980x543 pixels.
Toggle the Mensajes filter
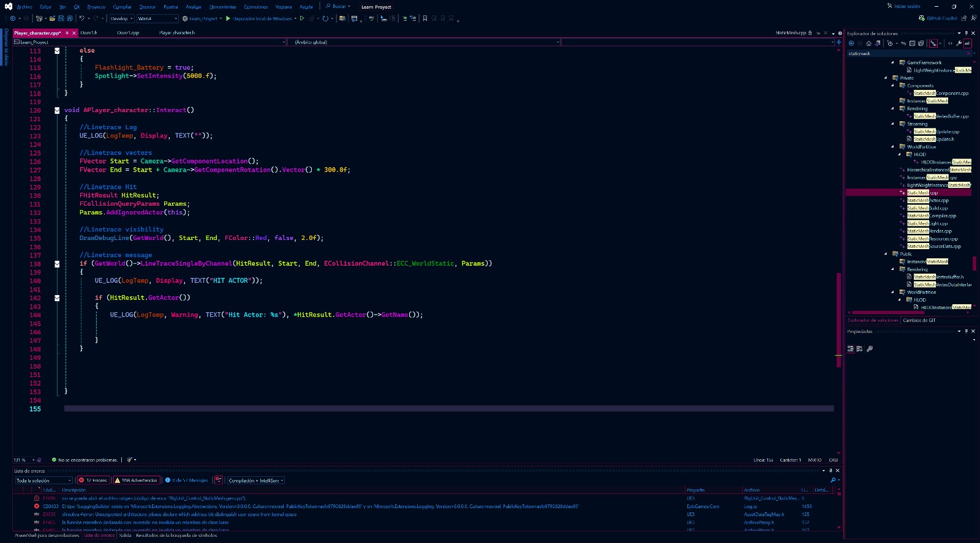coord(187,481)
